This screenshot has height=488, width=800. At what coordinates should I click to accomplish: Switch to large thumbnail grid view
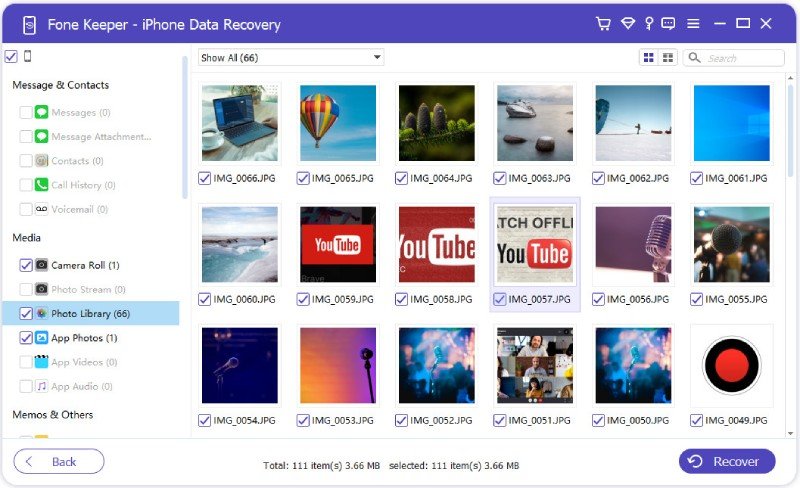649,58
